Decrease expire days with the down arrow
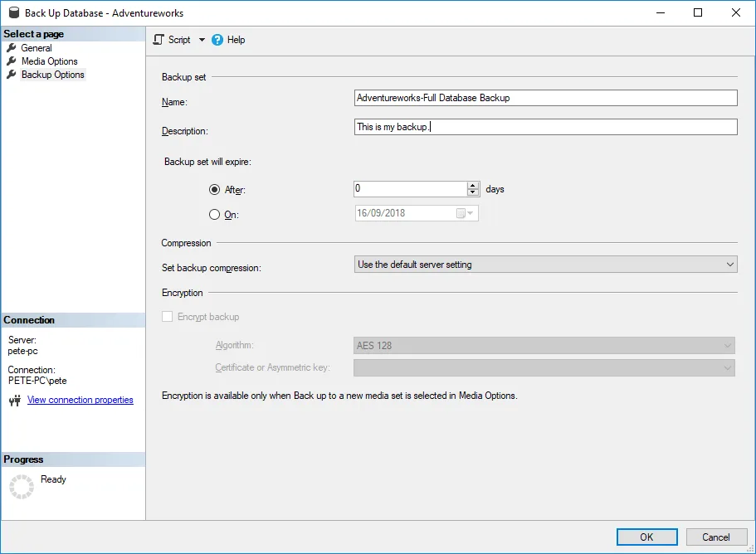Image resolution: width=756 pixels, height=554 pixels. pos(473,192)
